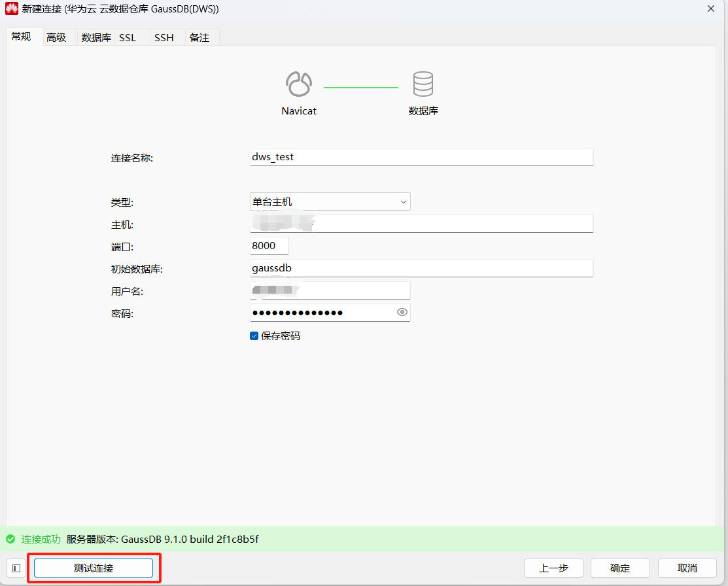
Task: Click the 保存密码 label text
Action: (281, 336)
